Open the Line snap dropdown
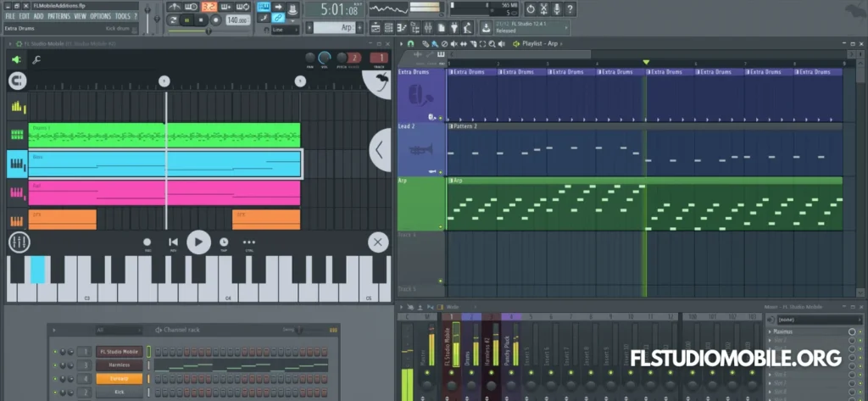The height and width of the screenshot is (401, 868). 285,30
